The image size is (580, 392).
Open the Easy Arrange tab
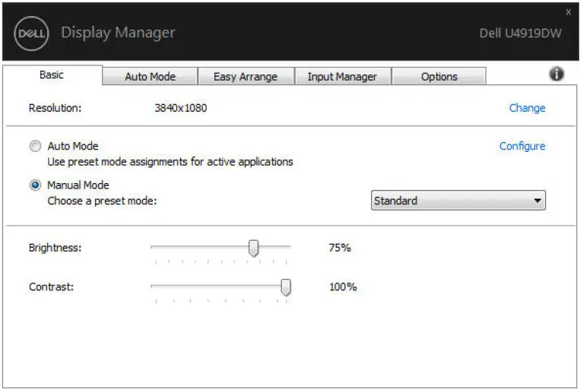click(x=246, y=77)
